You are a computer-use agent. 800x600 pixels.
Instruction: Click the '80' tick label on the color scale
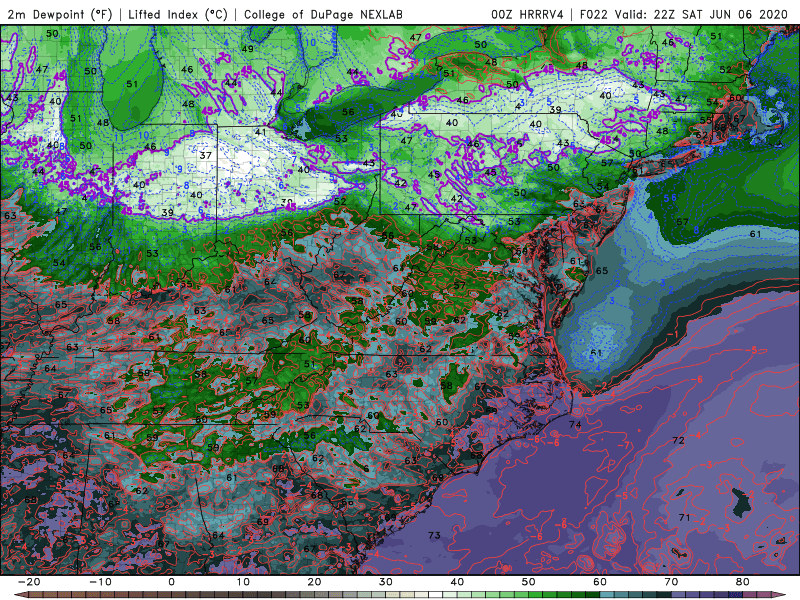click(743, 582)
